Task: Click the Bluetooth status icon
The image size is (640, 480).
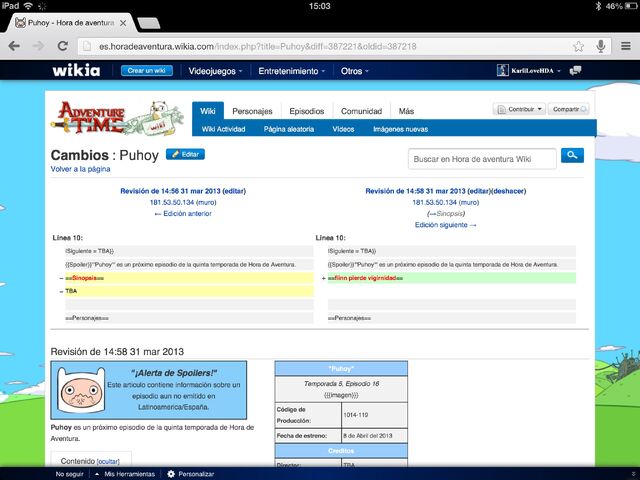Action: (598, 6)
